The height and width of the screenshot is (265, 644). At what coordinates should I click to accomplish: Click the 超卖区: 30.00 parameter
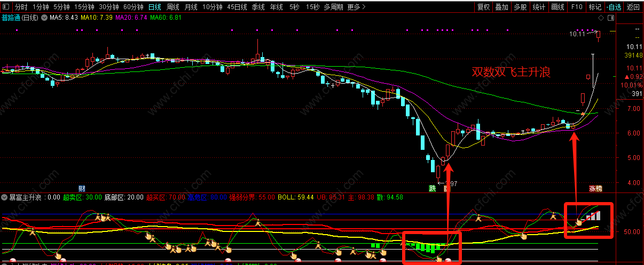pyautogui.click(x=82, y=197)
